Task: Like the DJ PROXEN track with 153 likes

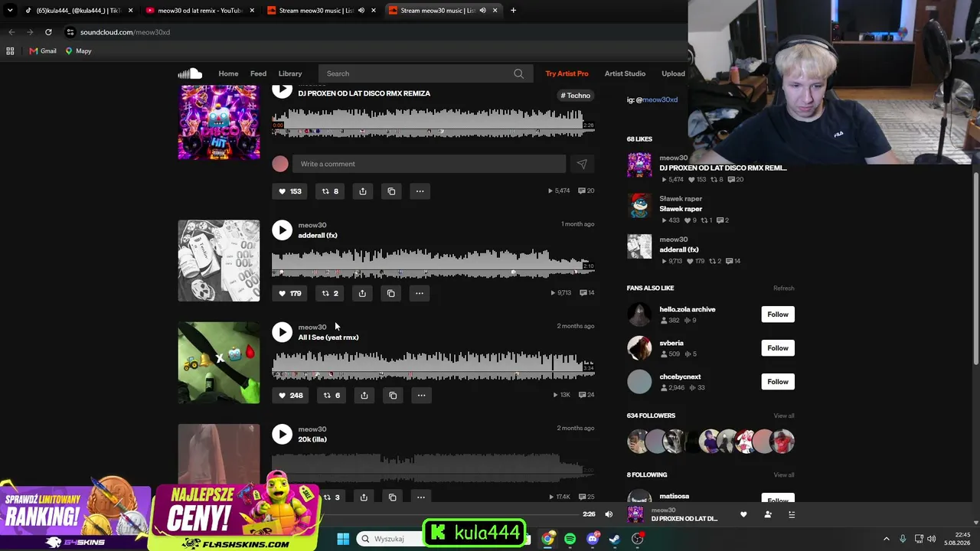Action: click(x=289, y=191)
